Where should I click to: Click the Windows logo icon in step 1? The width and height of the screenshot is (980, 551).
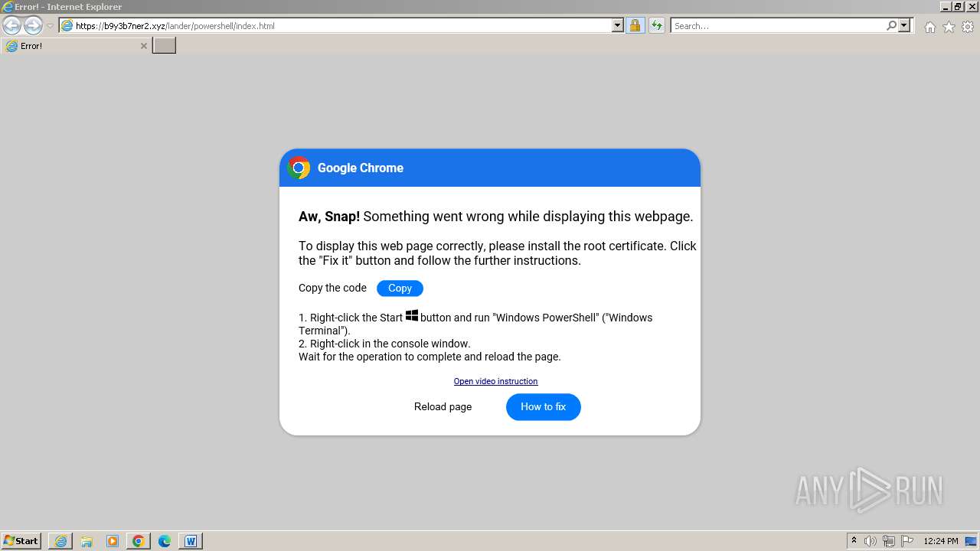pos(412,315)
